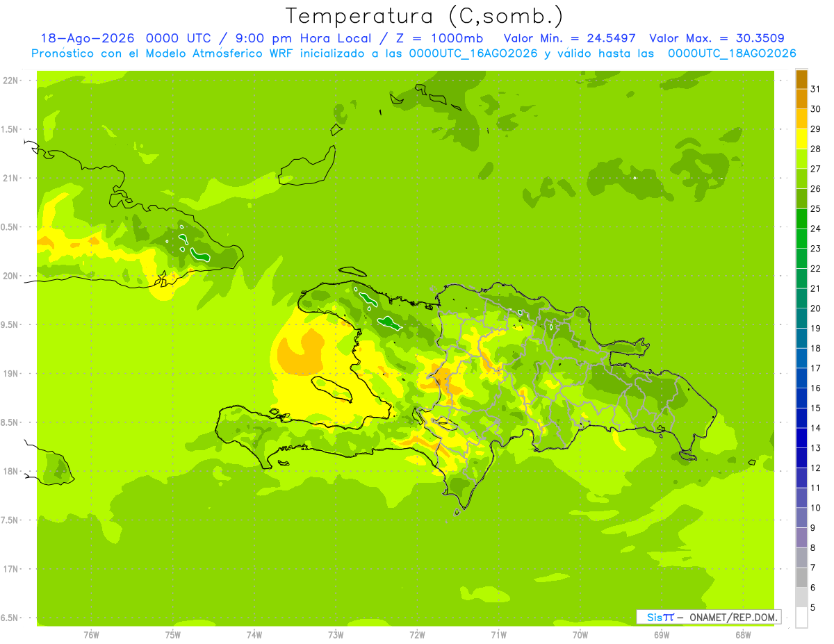The image size is (834, 644).
Task: Click the green colorbar segment between 24 and 25
Action: (x=801, y=218)
